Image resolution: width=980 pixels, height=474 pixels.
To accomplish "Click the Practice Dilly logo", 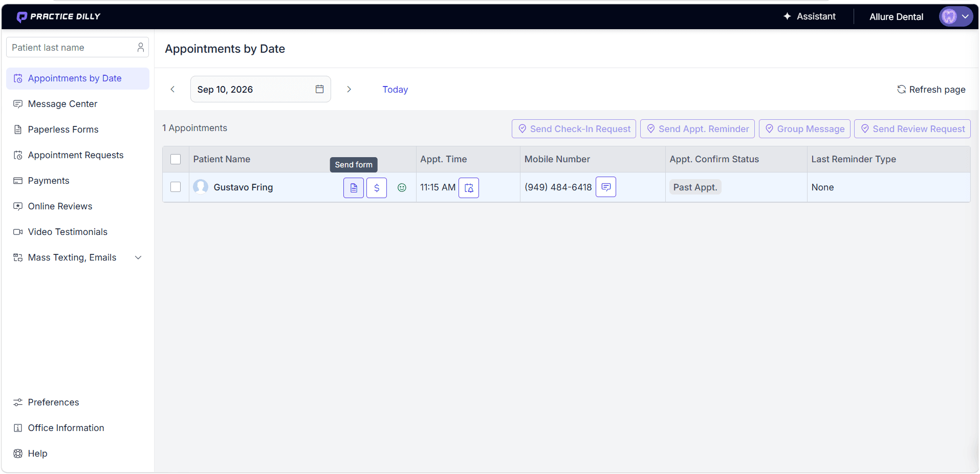I will point(58,17).
